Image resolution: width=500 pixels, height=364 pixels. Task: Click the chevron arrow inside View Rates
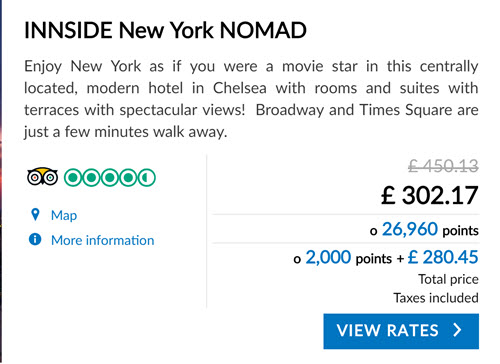tap(458, 330)
